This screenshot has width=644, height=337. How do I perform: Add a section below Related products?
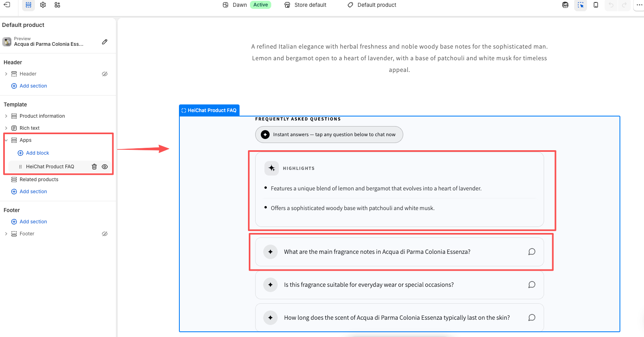[29, 192]
